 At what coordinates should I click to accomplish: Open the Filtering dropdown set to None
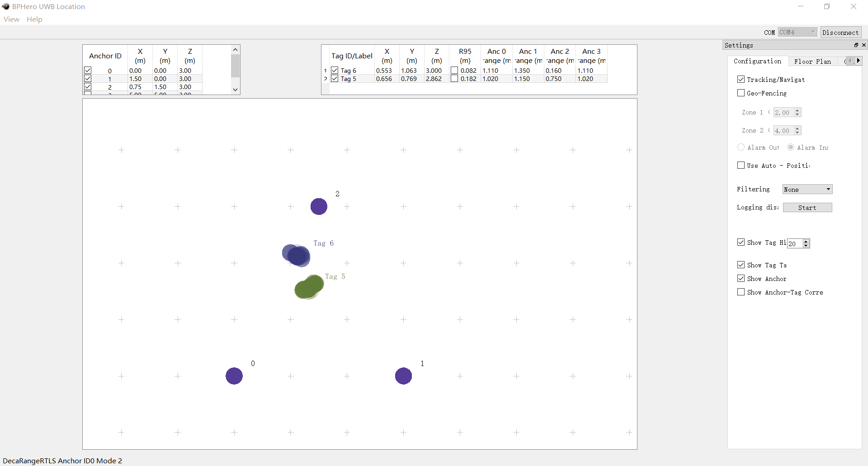coord(807,190)
